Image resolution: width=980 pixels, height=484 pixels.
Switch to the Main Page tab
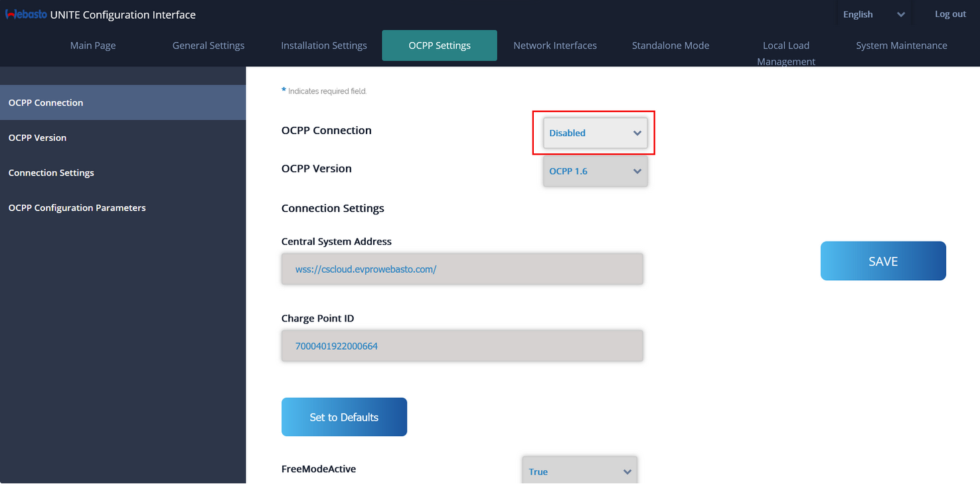click(x=93, y=46)
